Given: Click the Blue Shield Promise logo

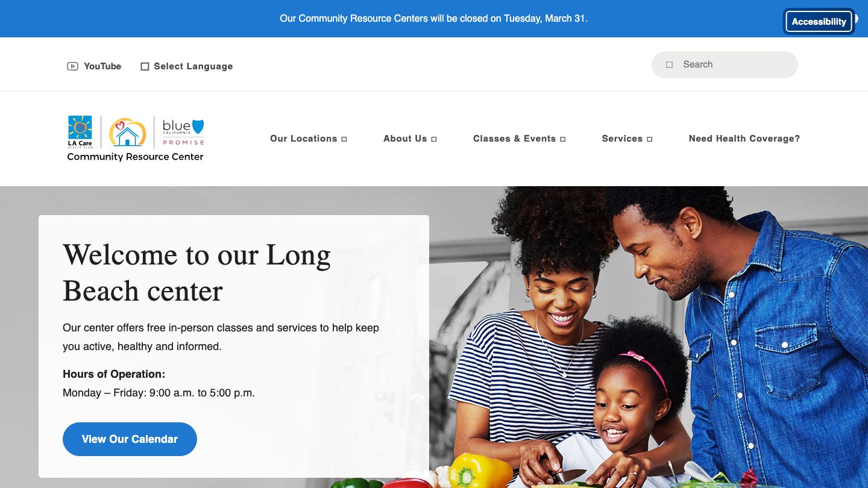Looking at the screenshot, I should (183, 132).
